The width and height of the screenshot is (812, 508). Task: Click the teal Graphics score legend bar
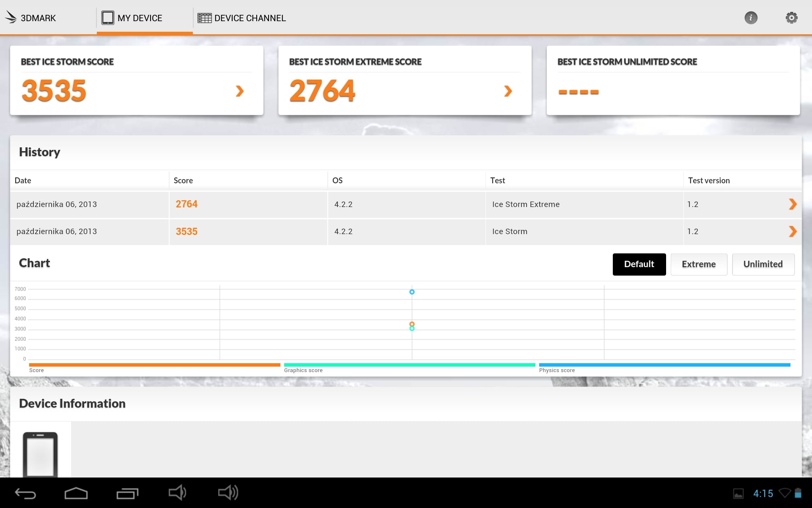pyautogui.click(x=409, y=365)
